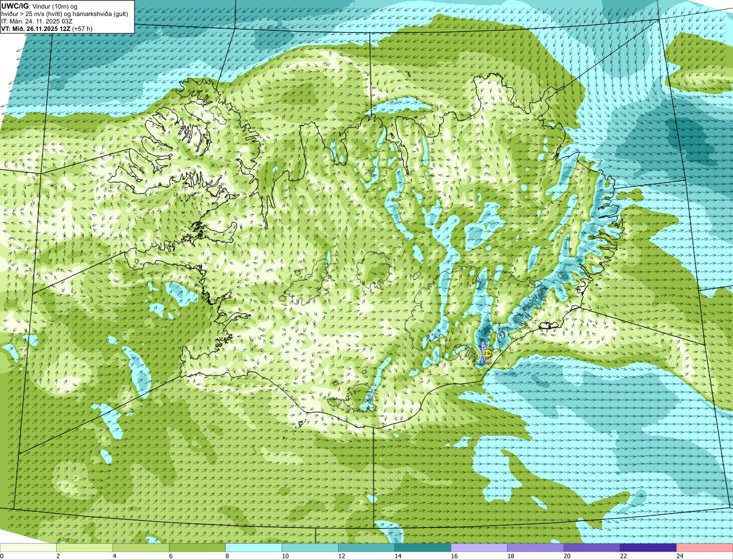Click the 'IT: Mán. 24. 11. 2025 03Z' line
This screenshot has width=733, height=560.
[37, 21]
